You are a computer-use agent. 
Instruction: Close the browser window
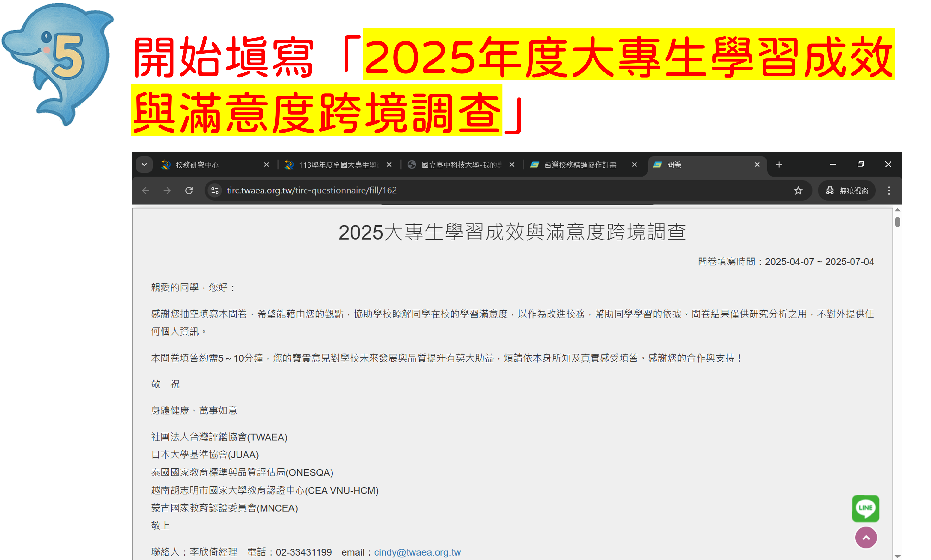(x=888, y=165)
